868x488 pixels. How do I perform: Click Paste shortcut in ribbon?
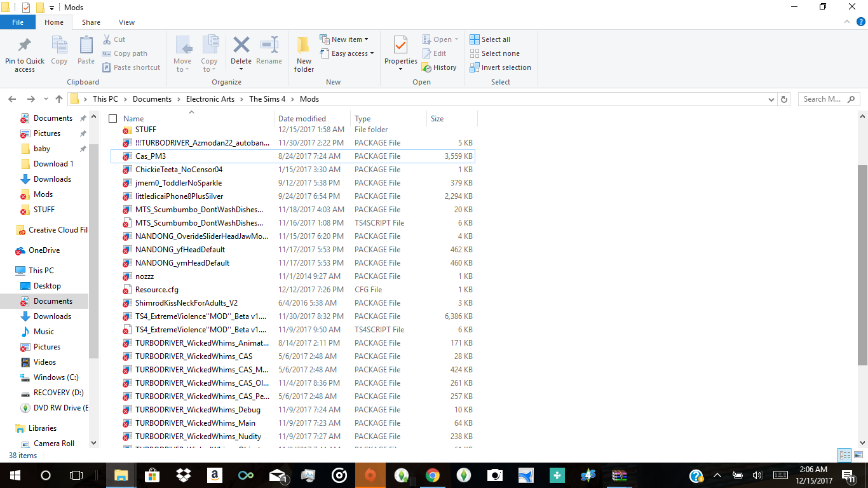[x=131, y=67]
